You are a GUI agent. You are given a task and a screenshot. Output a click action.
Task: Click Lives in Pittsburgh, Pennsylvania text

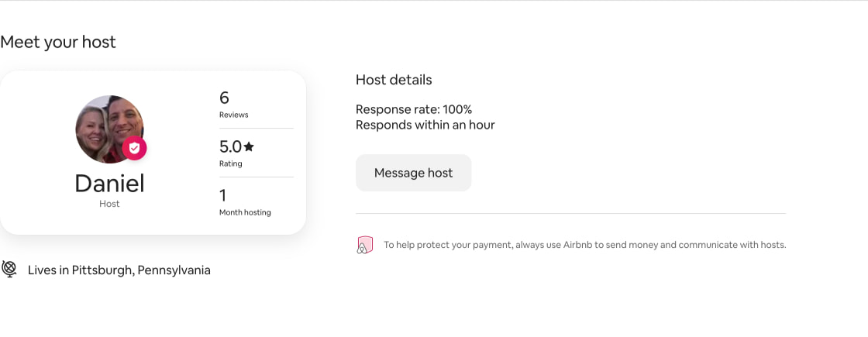[119, 270]
